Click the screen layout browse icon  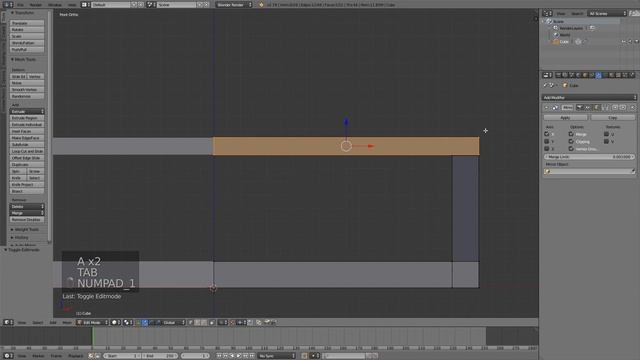(85, 5)
